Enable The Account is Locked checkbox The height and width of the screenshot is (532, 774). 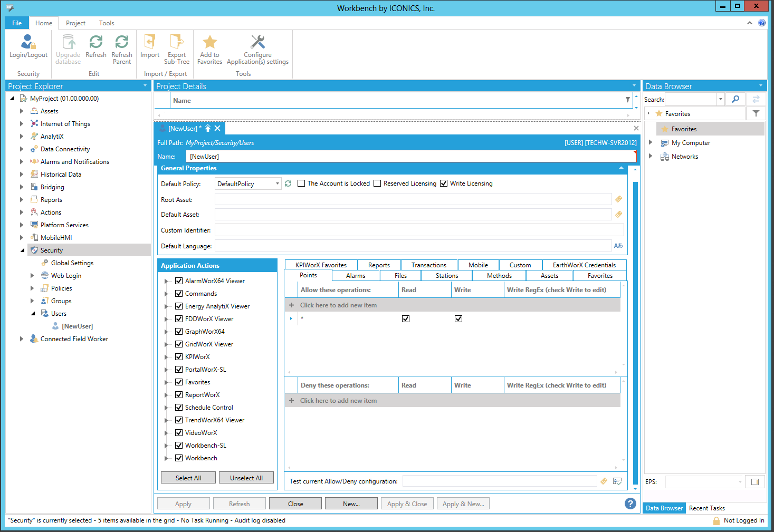[x=301, y=183]
